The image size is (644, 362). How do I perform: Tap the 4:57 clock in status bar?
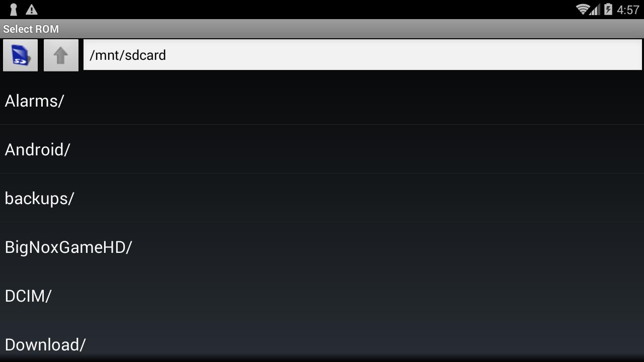[627, 10]
